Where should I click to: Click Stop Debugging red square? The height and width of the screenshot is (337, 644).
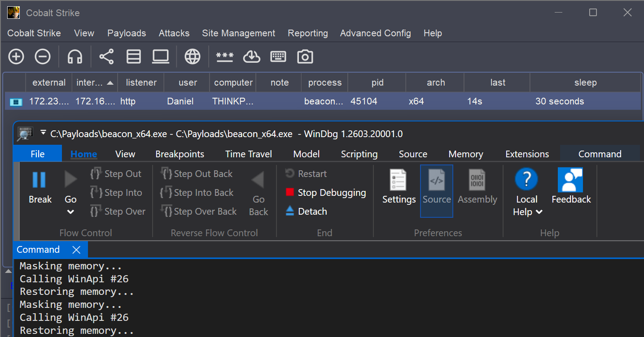tap(290, 193)
